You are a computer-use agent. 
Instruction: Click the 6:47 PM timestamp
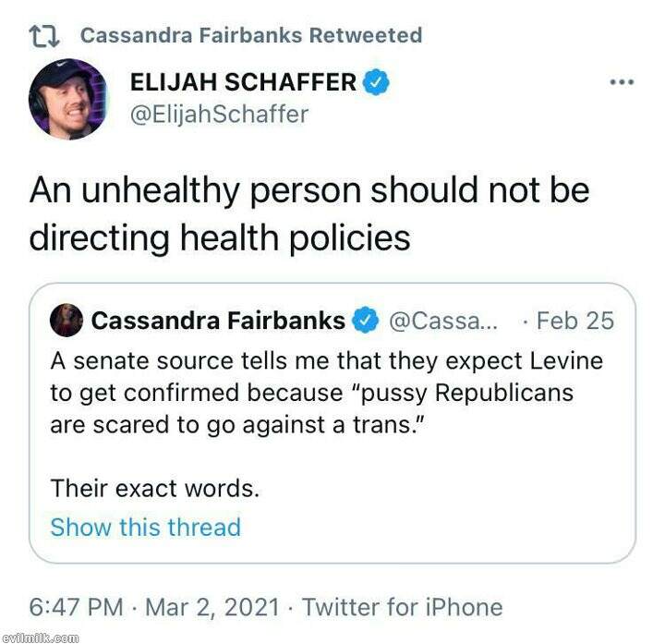click(76, 607)
